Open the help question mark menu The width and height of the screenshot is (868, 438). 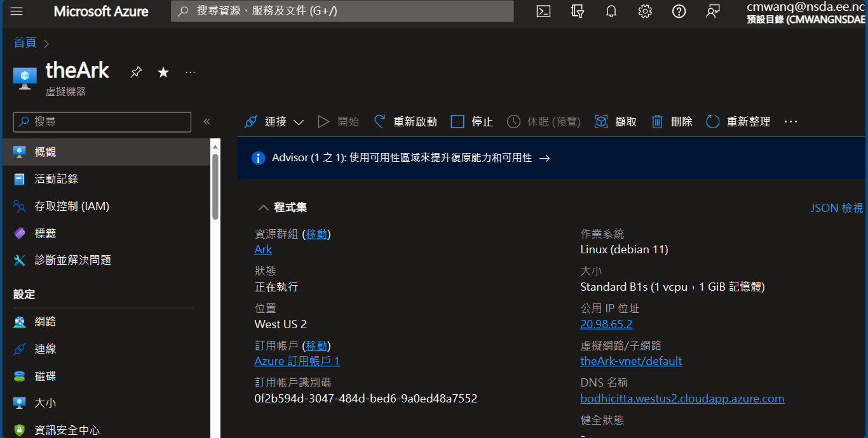pyautogui.click(x=679, y=11)
